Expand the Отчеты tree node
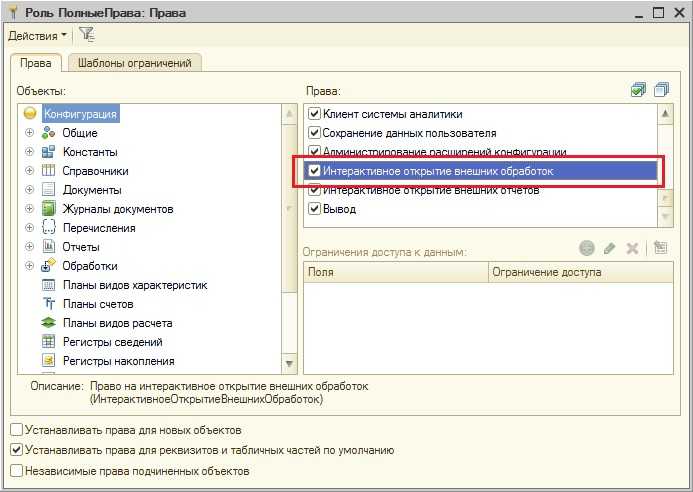The image size is (693, 492). tap(30, 246)
